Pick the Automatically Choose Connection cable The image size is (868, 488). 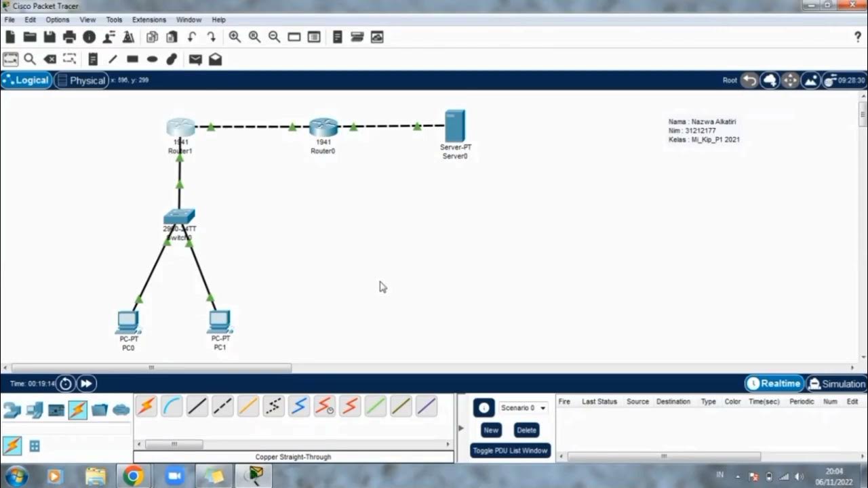[x=146, y=406]
